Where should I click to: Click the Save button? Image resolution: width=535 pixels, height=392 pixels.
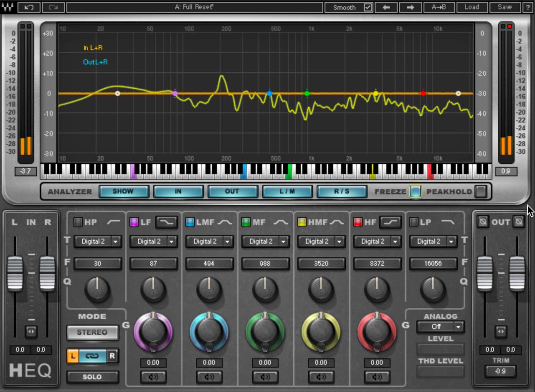[x=505, y=7]
